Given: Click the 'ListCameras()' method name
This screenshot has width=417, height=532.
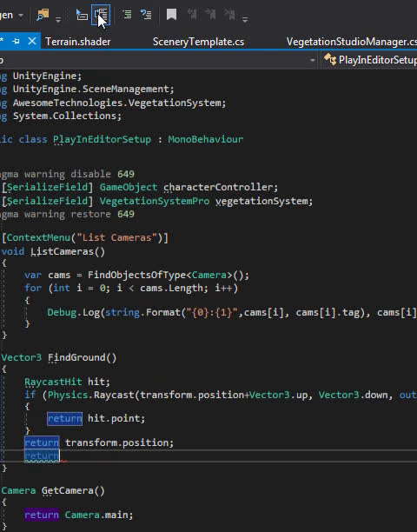Looking at the screenshot, I should (x=68, y=251).
